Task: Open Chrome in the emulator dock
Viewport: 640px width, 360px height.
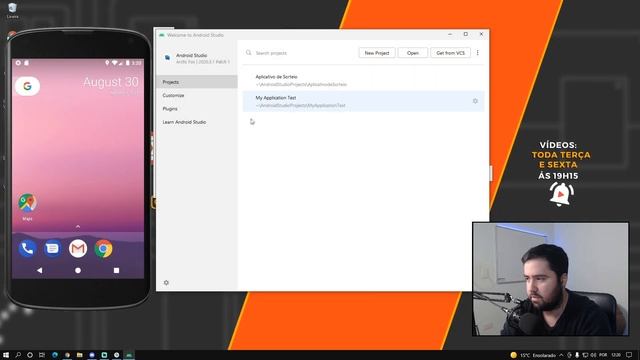Action: [x=104, y=249]
